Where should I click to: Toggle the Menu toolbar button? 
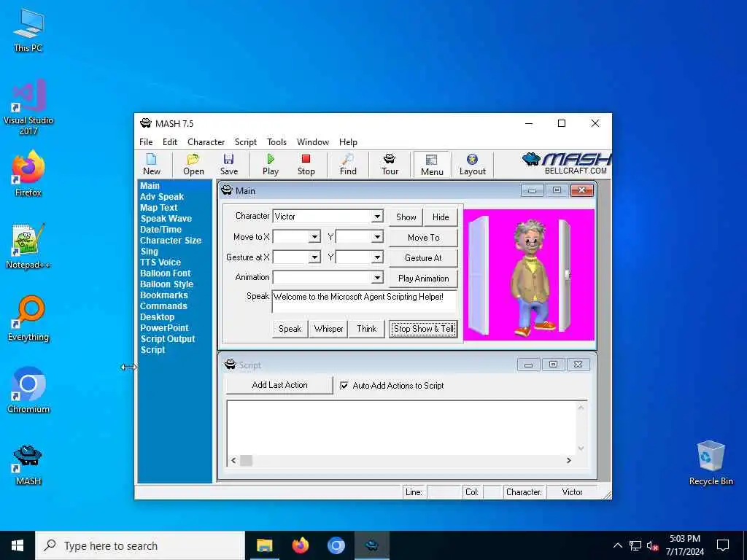[x=432, y=165]
